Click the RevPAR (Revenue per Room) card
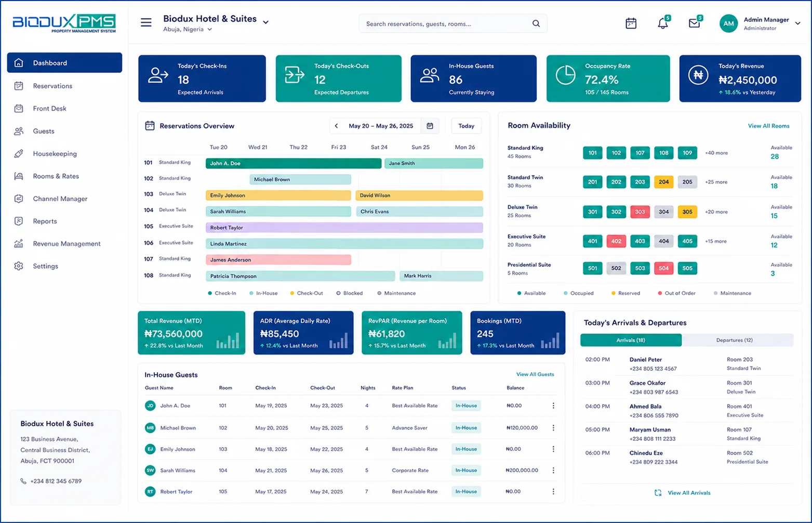This screenshot has width=812, height=523. click(x=412, y=333)
